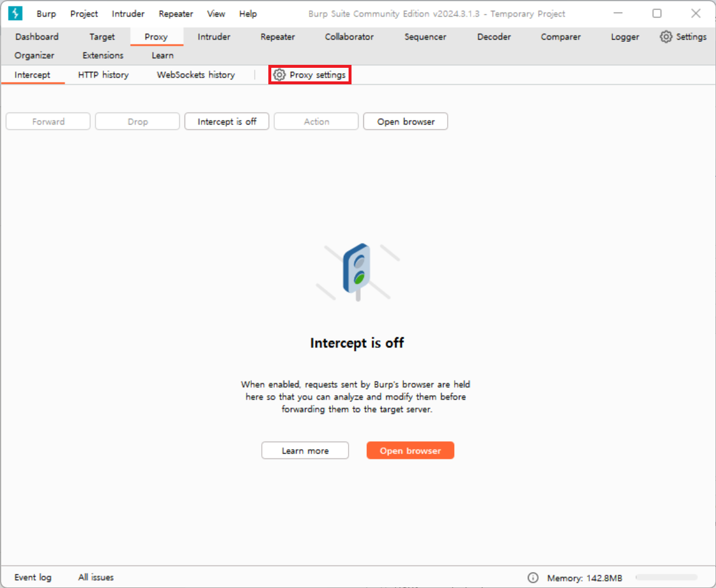
Task: Click the Forward button
Action: click(x=48, y=121)
